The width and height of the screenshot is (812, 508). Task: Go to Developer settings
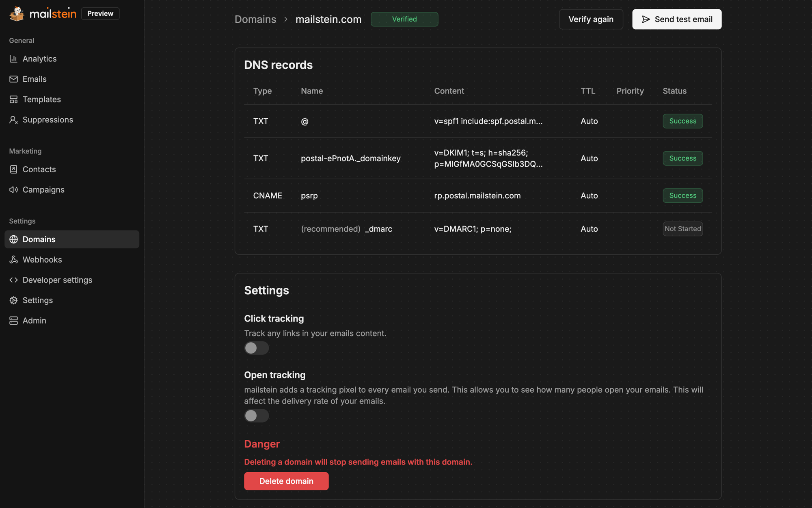[72, 280]
